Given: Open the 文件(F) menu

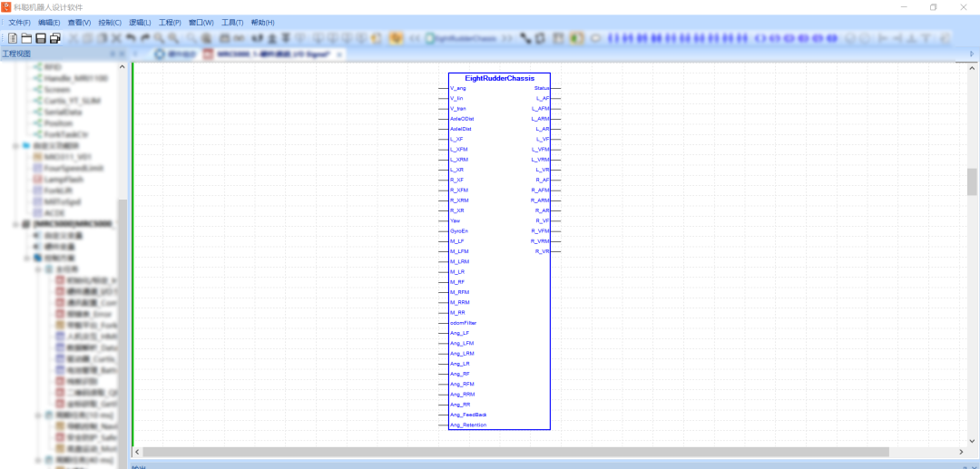Looking at the screenshot, I should (19, 22).
